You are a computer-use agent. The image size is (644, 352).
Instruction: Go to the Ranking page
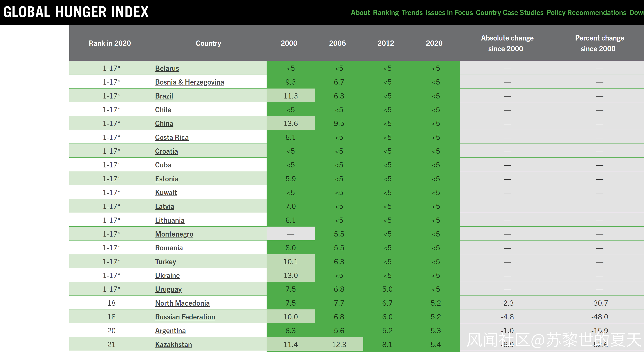click(386, 12)
